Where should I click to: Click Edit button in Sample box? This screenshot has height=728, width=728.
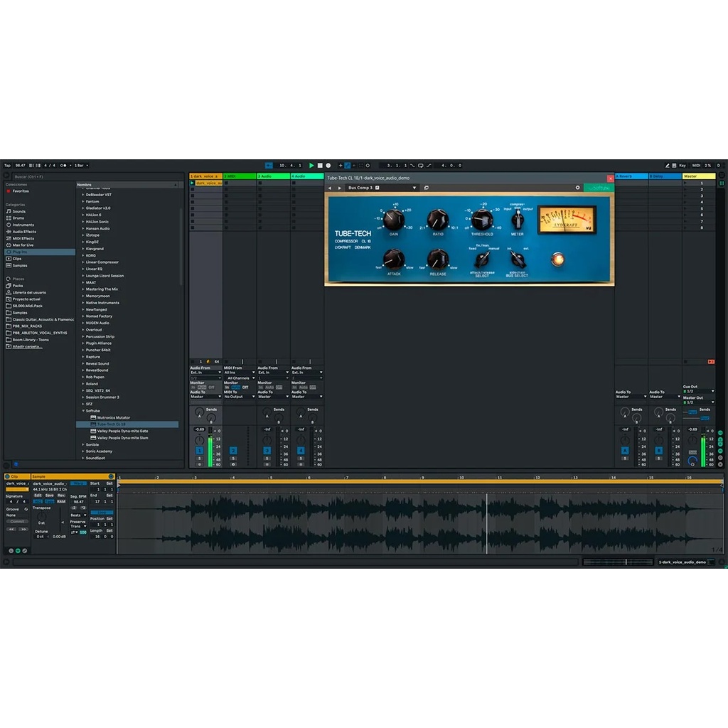click(x=38, y=496)
